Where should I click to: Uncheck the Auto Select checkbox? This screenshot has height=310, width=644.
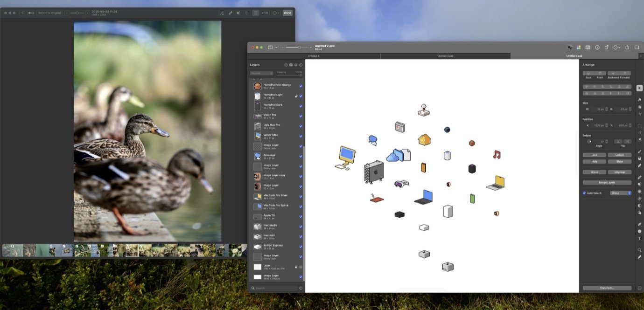tap(584, 193)
